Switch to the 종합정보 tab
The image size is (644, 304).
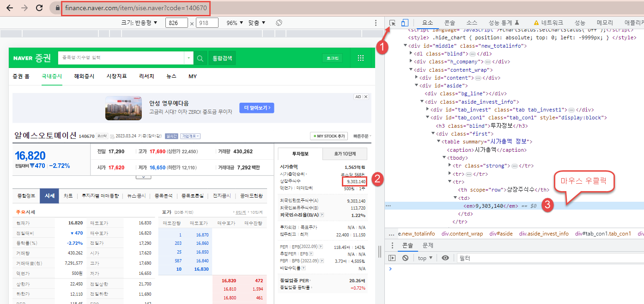pyautogui.click(x=26, y=196)
